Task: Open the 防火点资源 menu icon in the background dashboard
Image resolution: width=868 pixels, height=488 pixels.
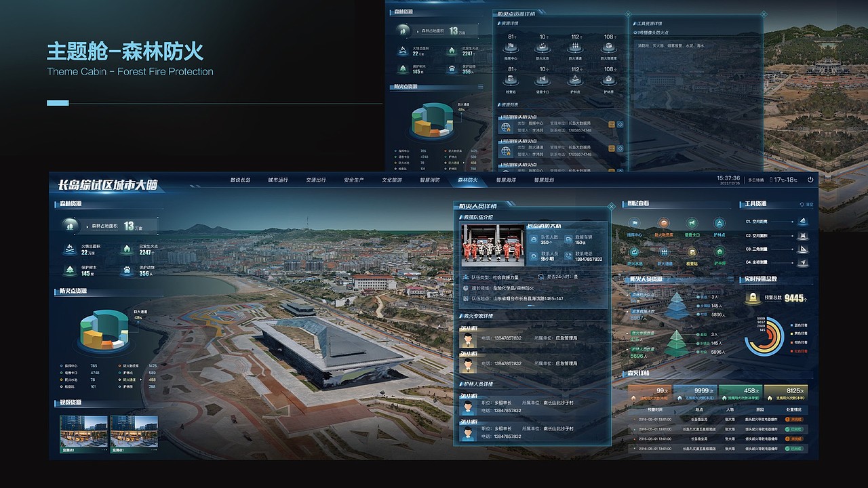Action: pyautogui.click(x=481, y=87)
